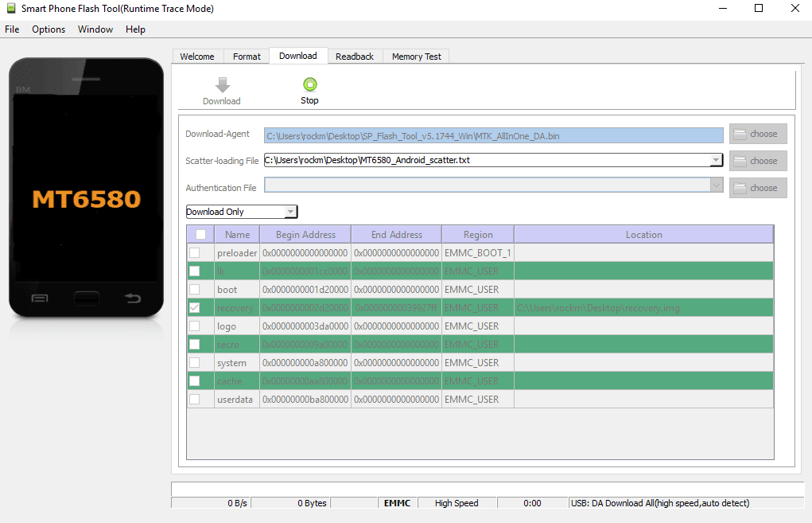Click the Region column header
This screenshot has width=812, height=523.
(478, 234)
